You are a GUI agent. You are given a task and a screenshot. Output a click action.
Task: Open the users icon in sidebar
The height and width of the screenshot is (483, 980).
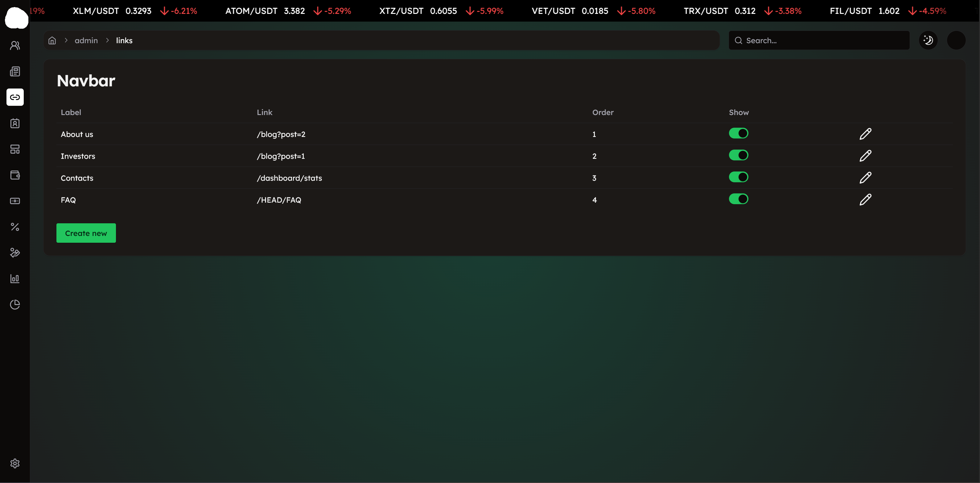coord(15,46)
